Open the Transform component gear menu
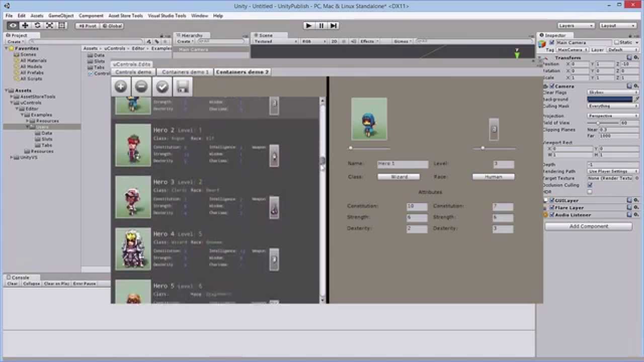 click(636, 58)
